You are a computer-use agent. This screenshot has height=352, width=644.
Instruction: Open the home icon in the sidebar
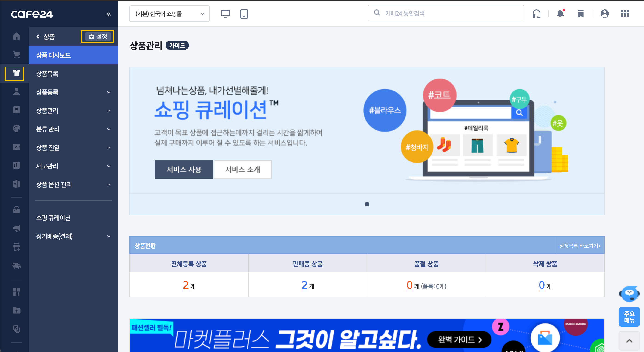16,36
